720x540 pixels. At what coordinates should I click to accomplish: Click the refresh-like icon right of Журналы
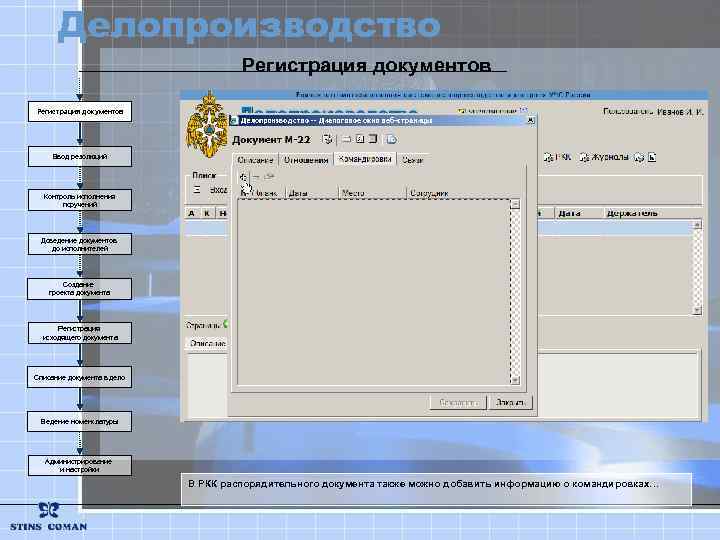click(639, 158)
